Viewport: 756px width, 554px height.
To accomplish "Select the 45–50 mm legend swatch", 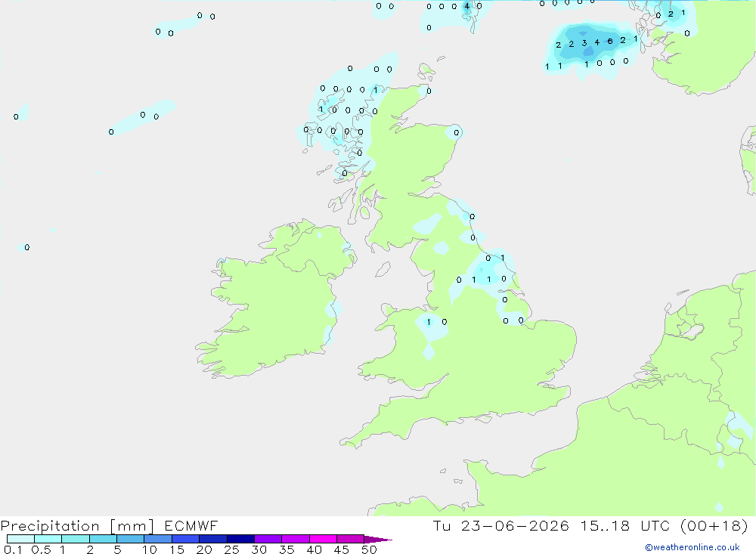I will (x=351, y=539).
